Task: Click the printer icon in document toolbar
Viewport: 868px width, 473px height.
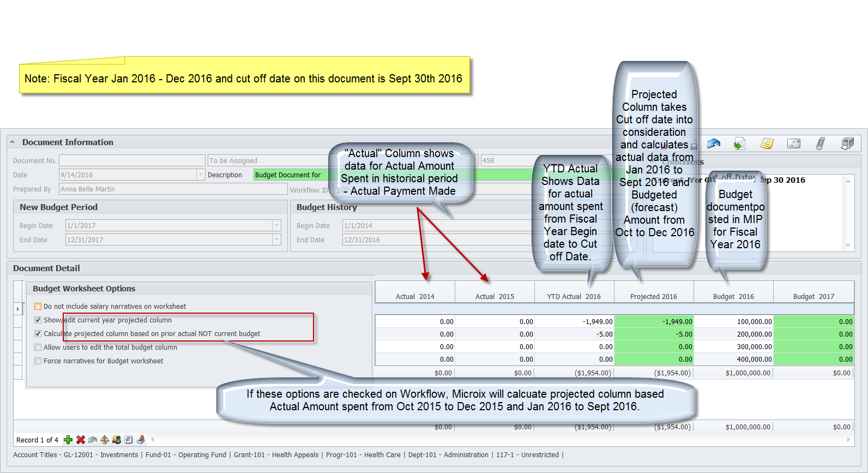Action: (847, 143)
